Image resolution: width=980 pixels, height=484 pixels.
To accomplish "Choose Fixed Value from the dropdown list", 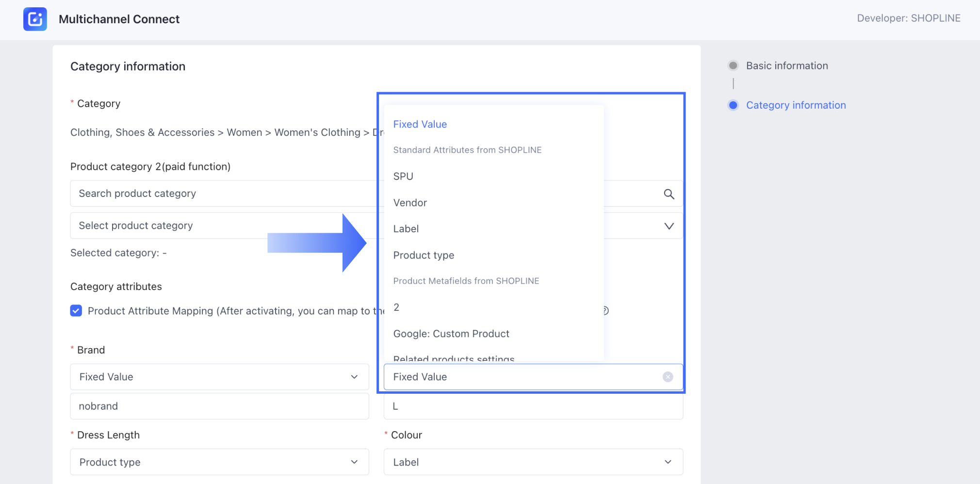I will 420,124.
